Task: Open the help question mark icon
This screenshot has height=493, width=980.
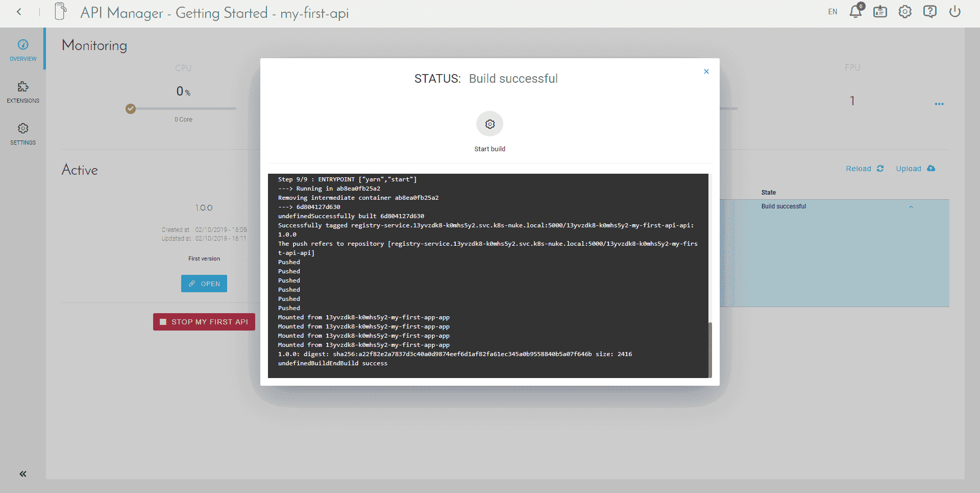Action: click(x=930, y=12)
